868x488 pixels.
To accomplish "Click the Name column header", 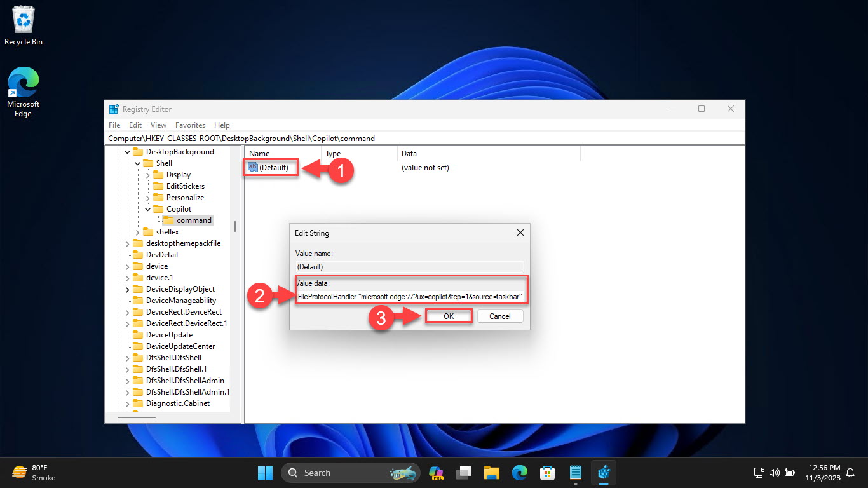I will click(x=283, y=154).
